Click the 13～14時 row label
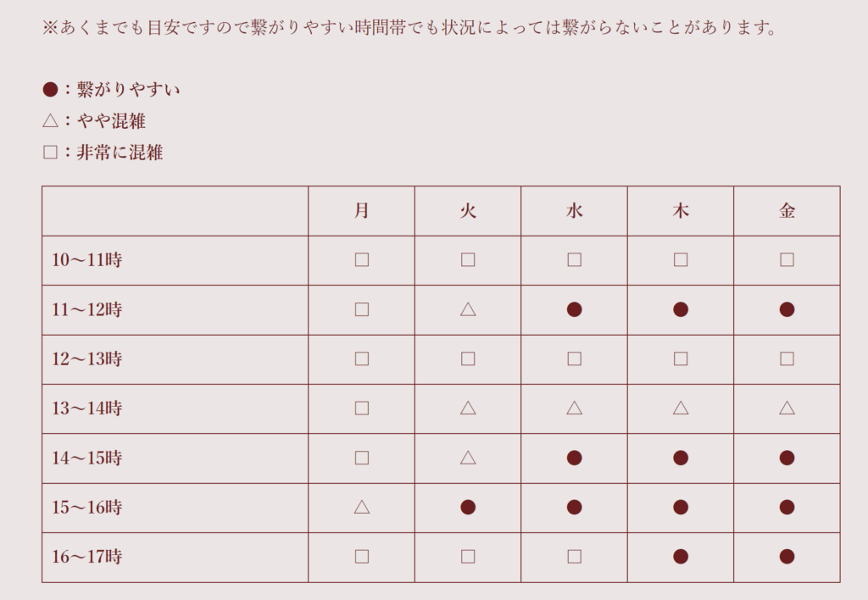The image size is (868, 600). (87, 408)
